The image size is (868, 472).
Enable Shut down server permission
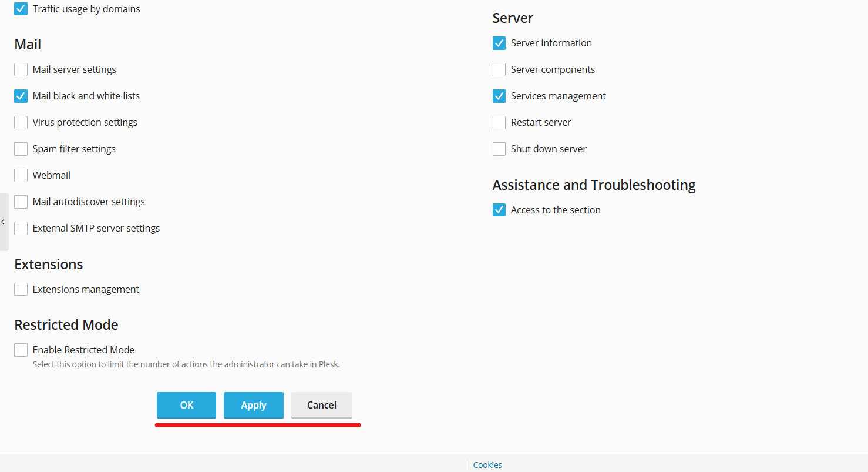pos(499,149)
